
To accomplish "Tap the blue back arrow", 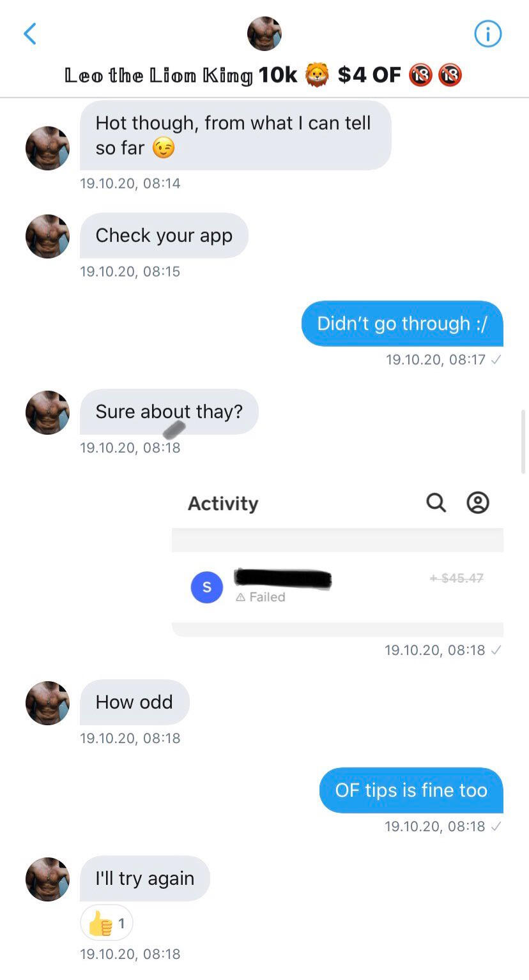I will tap(30, 33).
